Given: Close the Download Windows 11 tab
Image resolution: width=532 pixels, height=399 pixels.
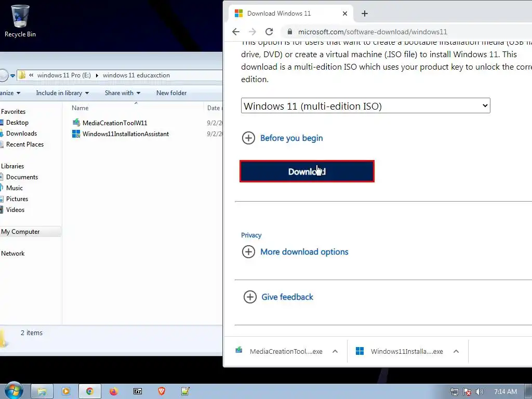Looking at the screenshot, I should 345,13.
